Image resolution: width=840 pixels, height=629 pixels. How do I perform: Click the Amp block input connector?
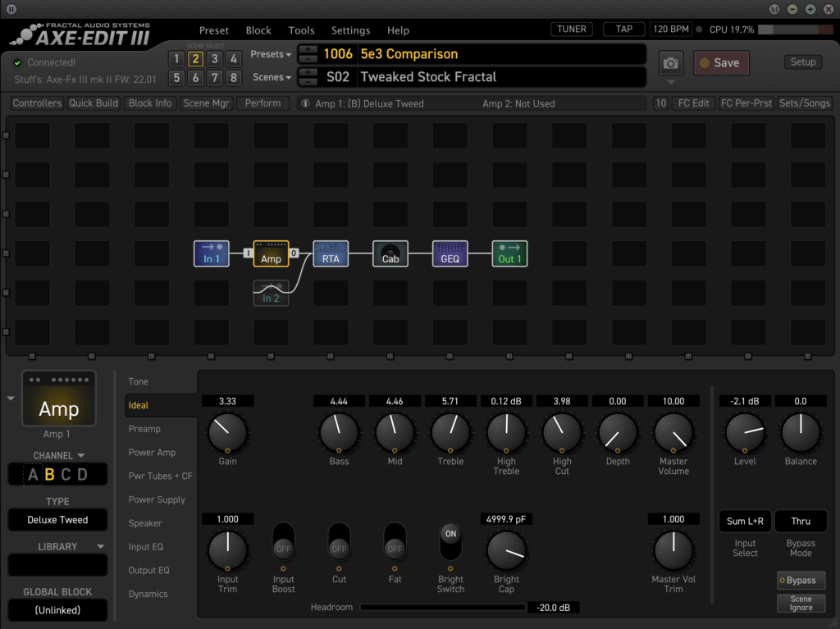click(248, 253)
